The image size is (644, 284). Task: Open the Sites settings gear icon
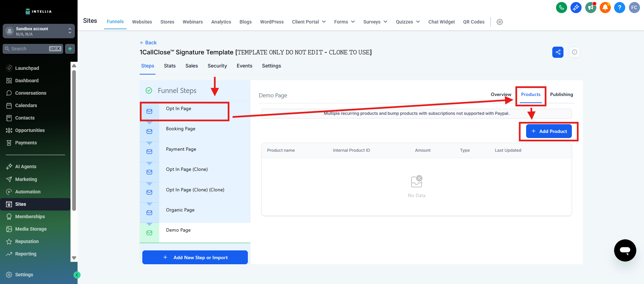(500, 22)
